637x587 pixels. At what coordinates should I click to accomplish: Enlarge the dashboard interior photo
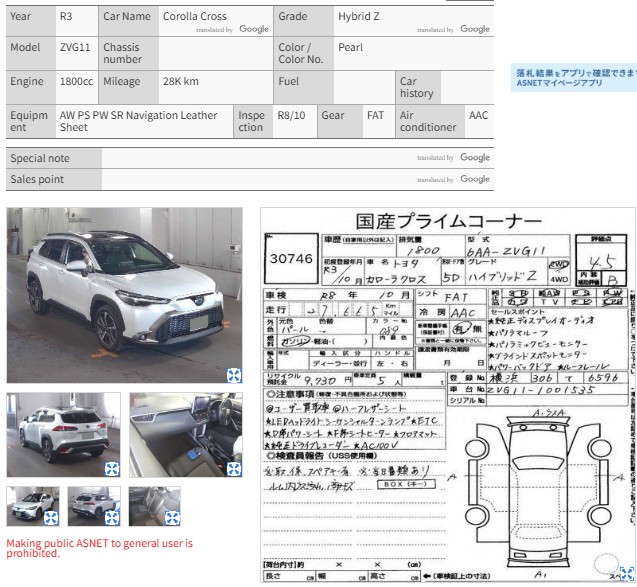234,469
